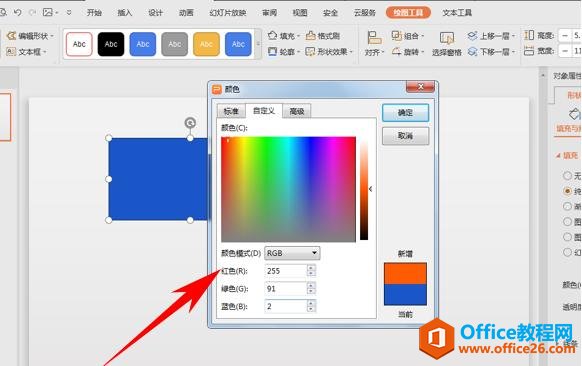This screenshot has width=582, height=366.
Task: Click the 轮廓 outline icon
Action: click(272, 52)
